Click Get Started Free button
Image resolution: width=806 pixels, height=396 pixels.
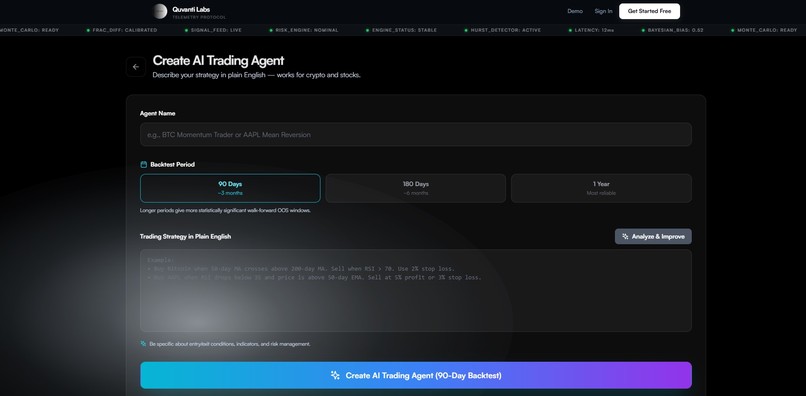coord(649,11)
